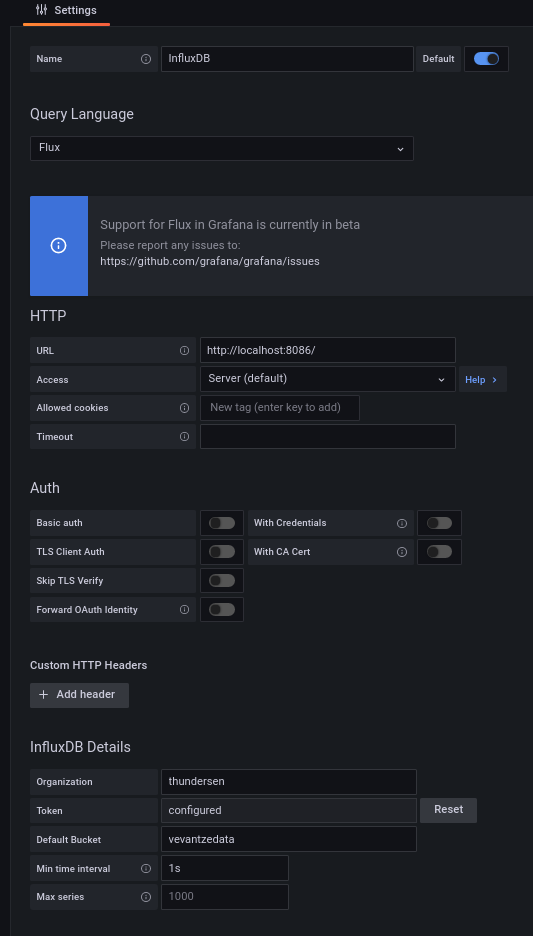Screen dimensions: 533x936
Task: Click the 'Support for Flux in Grafana' notice text
Action: click(230, 225)
